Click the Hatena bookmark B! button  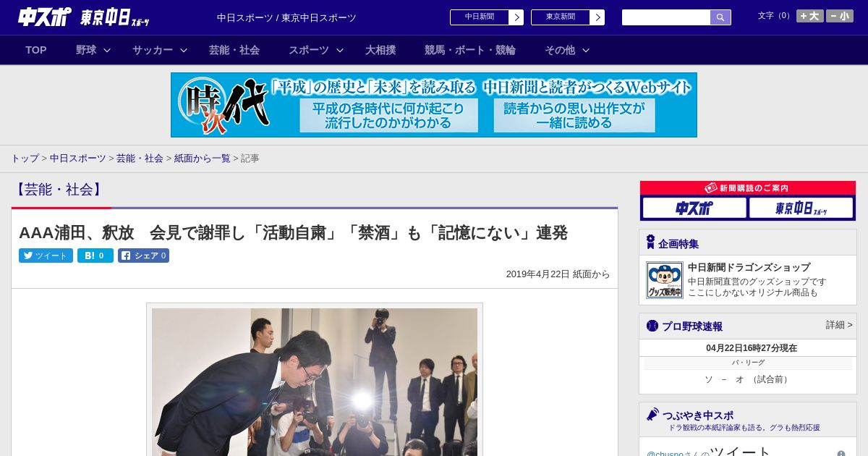click(x=95, y=256)
